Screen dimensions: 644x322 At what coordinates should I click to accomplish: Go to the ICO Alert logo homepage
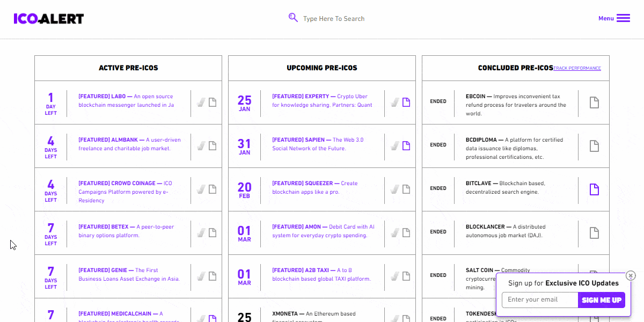[49, 19]
